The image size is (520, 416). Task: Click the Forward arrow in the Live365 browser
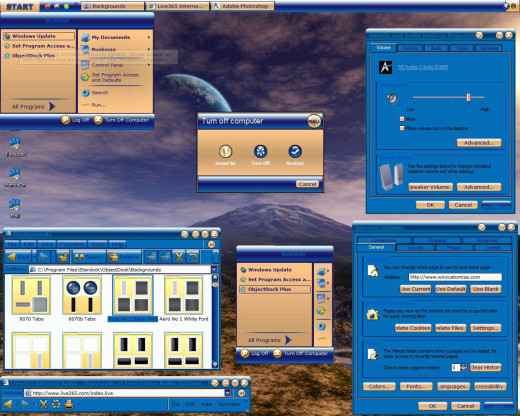(x=25, y=404)
